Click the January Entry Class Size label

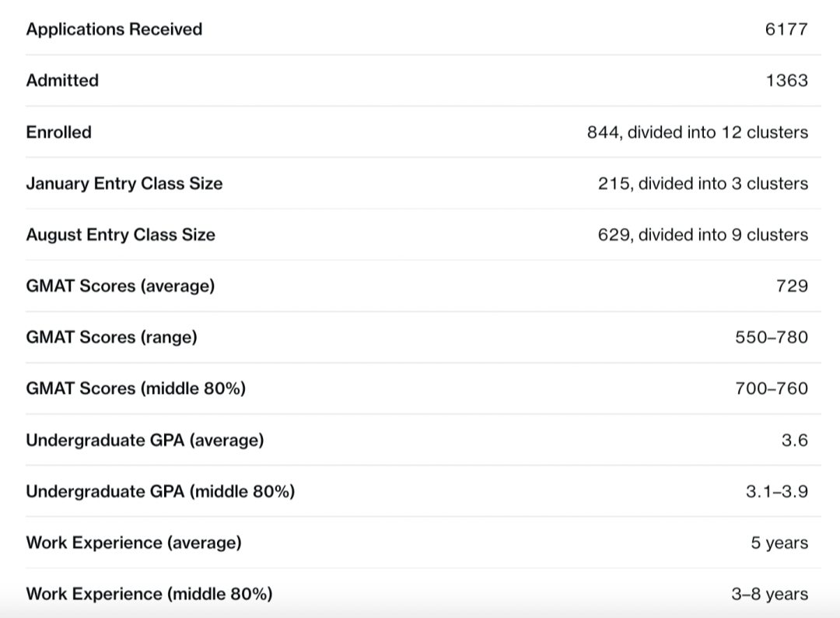(x=124, y=184)
